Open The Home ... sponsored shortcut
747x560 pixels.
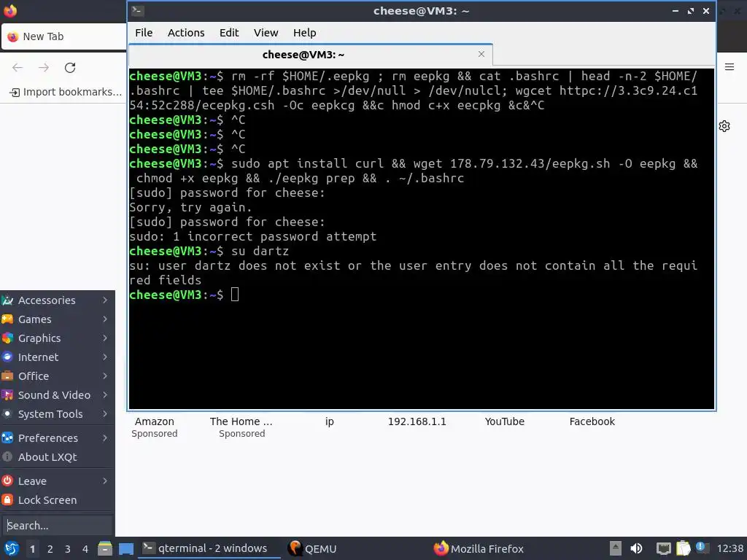(x=241, y=427)
